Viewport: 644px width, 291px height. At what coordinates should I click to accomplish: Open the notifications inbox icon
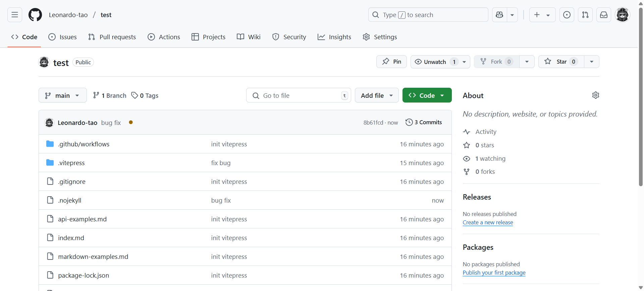click(604, 15)
